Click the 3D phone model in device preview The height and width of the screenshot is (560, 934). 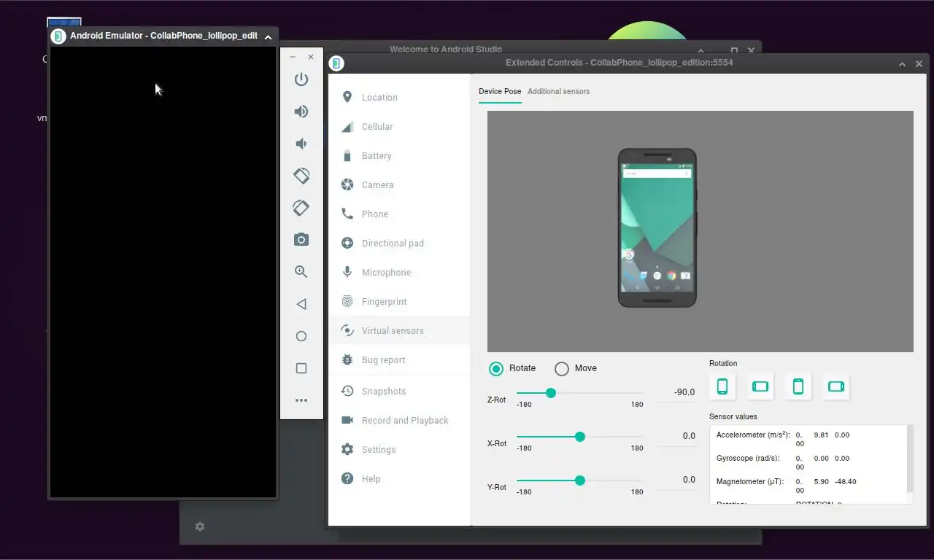pyautogui.click(x=657, y=227)
